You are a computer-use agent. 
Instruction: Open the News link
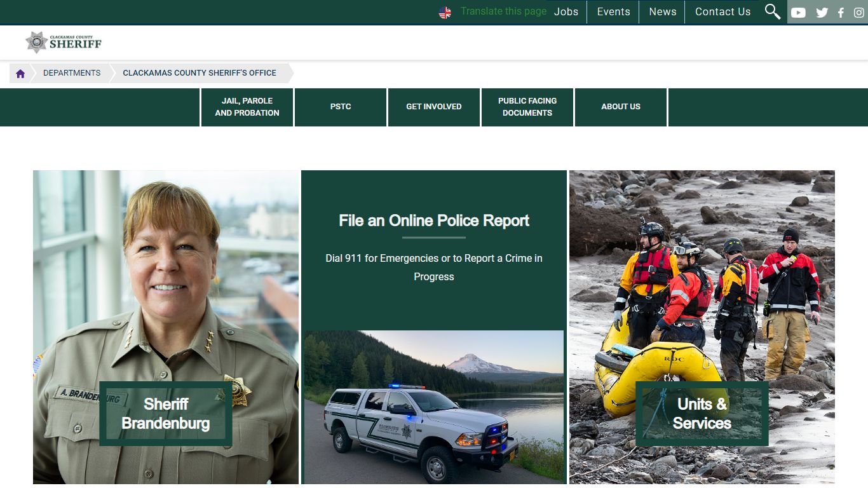[x=662, y=11]
